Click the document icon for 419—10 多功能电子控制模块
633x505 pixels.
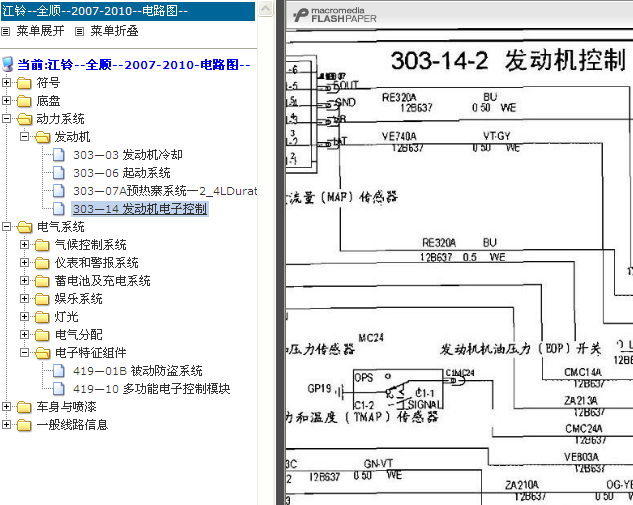pos(59,388)
